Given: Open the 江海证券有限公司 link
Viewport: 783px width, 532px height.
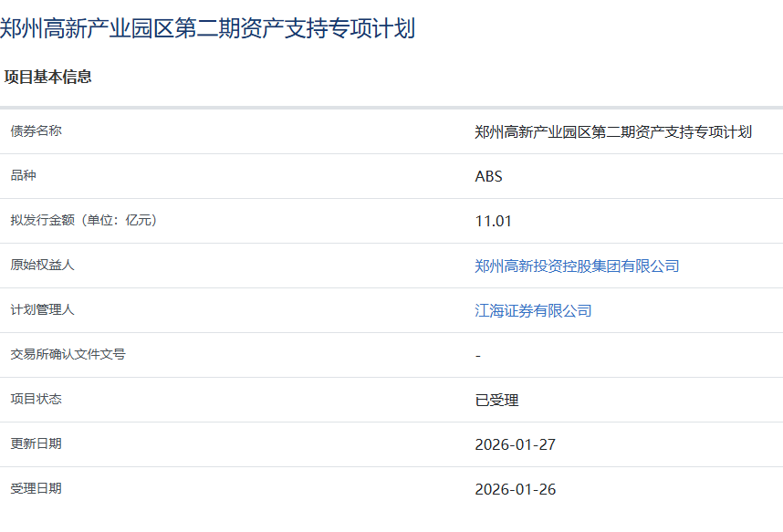Looking at the screenshot, I should [533, 310].
